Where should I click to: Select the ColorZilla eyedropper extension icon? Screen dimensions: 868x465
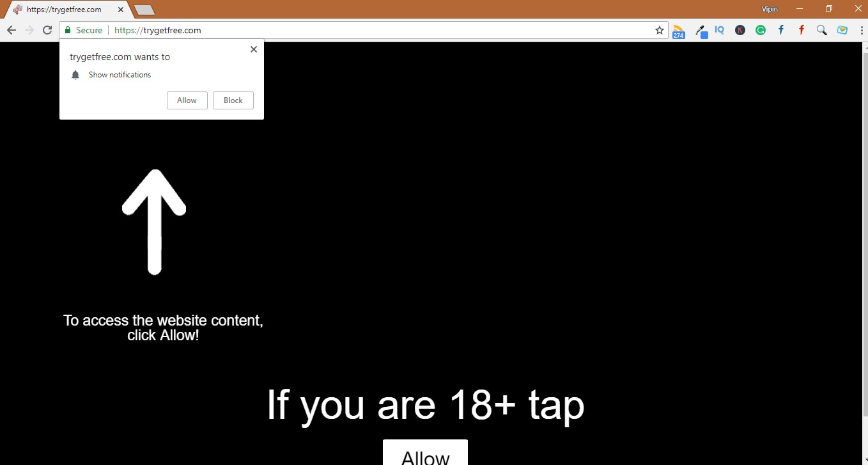click(x=701, y=30)
